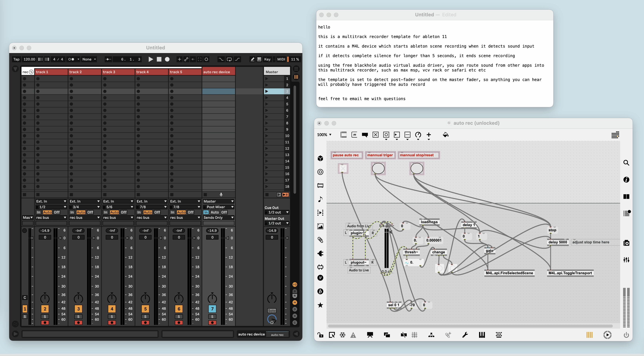Expand the Post Mixer dropdown on auto rec device
Viewport: 644px width, 356px height.
click(x=218, y=207)
